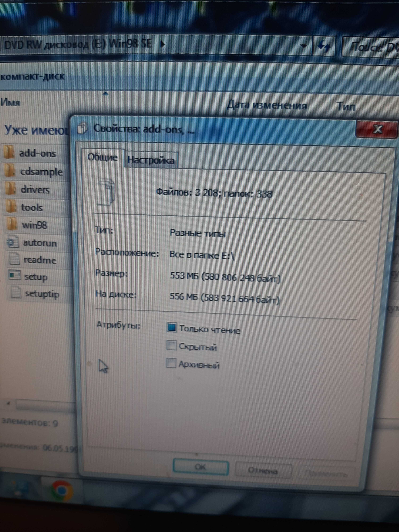Click the autorun file icon
The image size is (399, 532).
(x=13, y=242)
